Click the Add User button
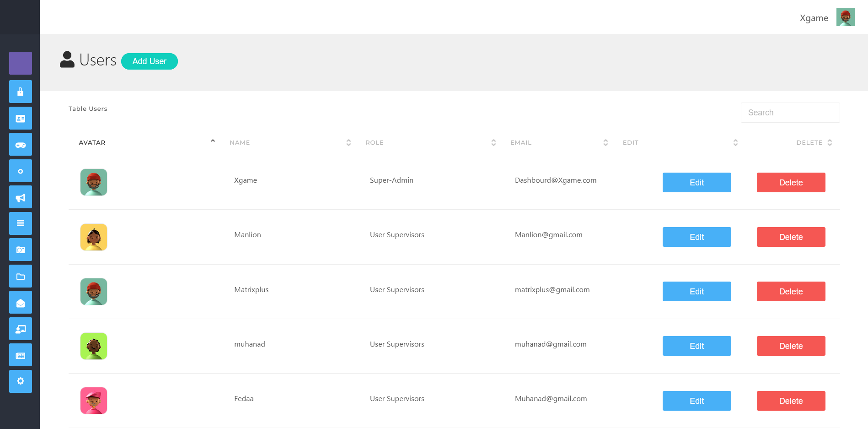 [149, 61]
